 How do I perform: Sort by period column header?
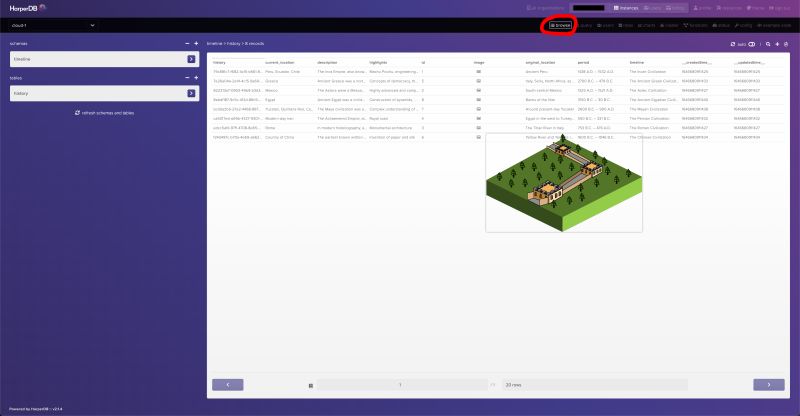[x=583, y=62]
